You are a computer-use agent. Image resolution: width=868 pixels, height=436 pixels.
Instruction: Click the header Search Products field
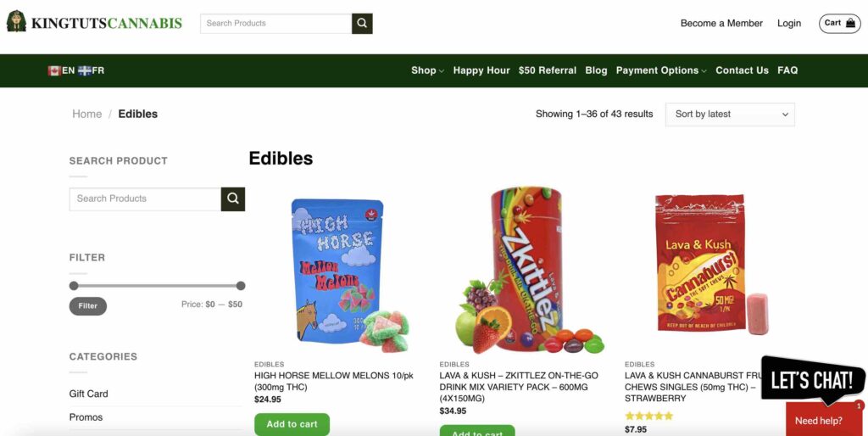[275, 23]
